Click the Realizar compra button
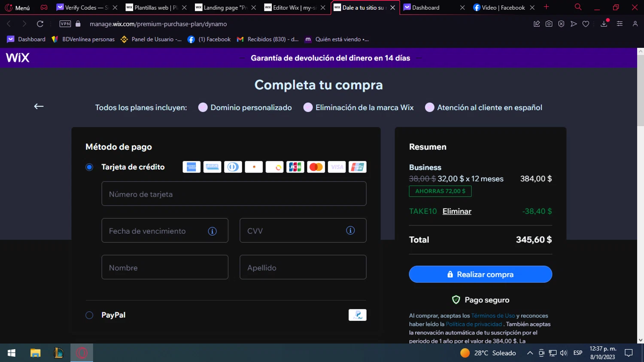The width and height of the screenshot is (644, 362). [480, 274]
